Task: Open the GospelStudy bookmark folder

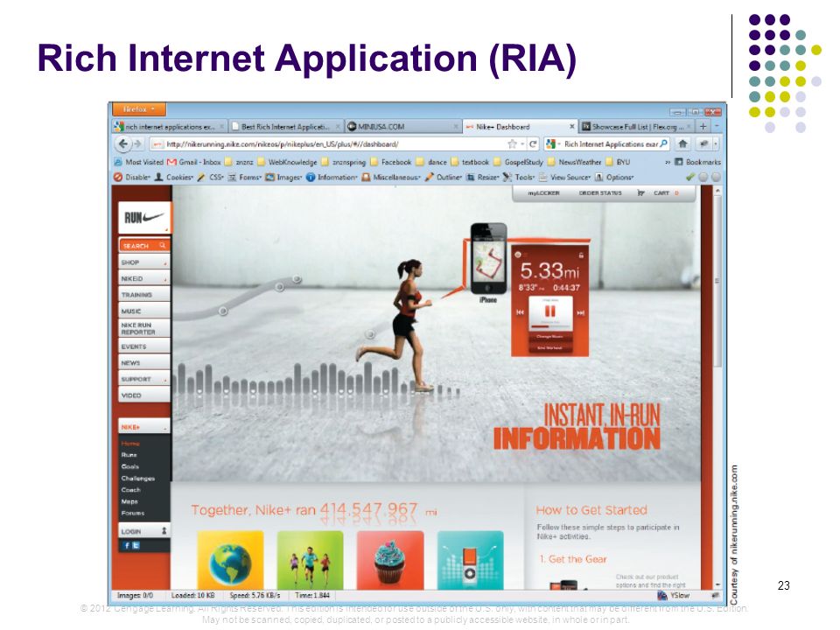Action: click(x=518, y=162)
